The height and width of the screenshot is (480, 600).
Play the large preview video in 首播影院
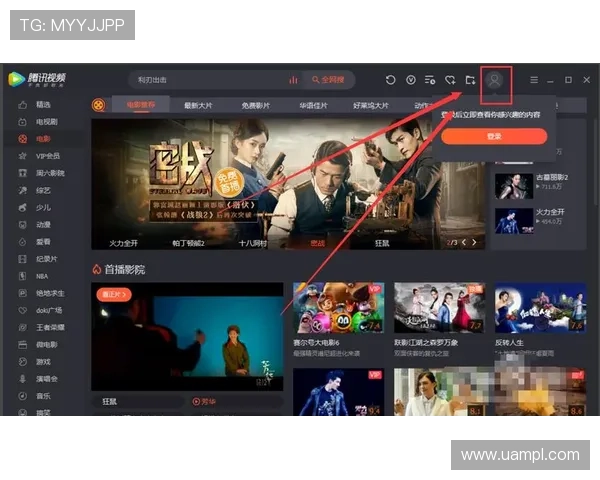[188, 336]
